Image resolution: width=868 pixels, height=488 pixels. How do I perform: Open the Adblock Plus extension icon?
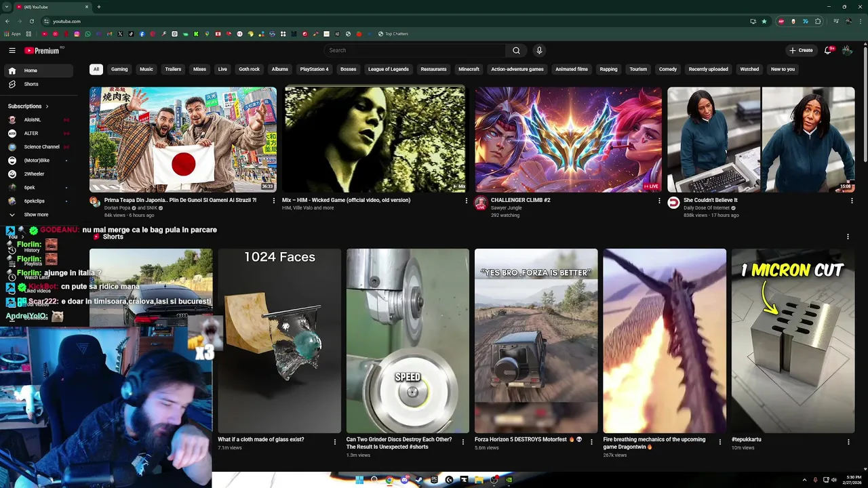[x=781, y=21]
